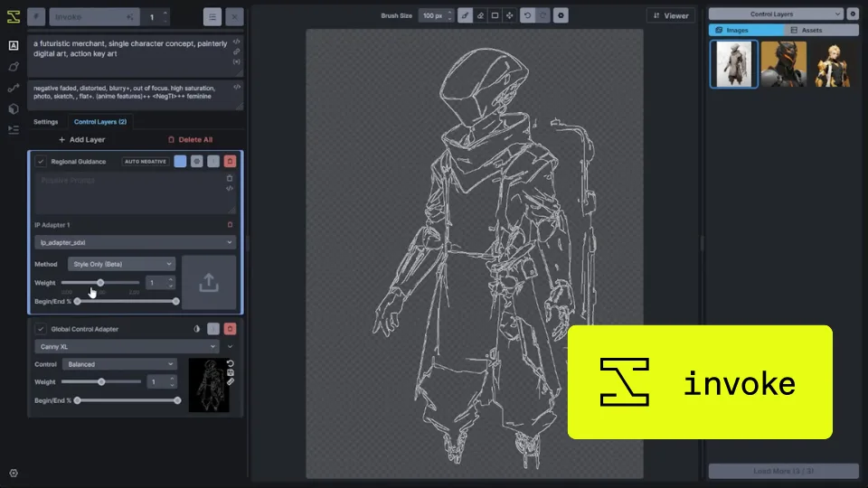868x488 pixels.
Task: Open the Canny XL model dropdown
Action: click(127, 346)
